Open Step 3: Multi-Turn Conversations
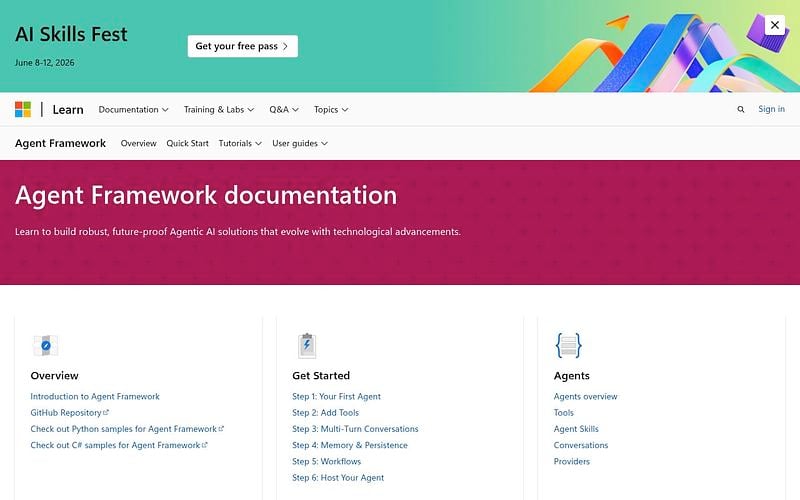Image resolution: width=800 pixels, height=500 pixels. point(355,429)
